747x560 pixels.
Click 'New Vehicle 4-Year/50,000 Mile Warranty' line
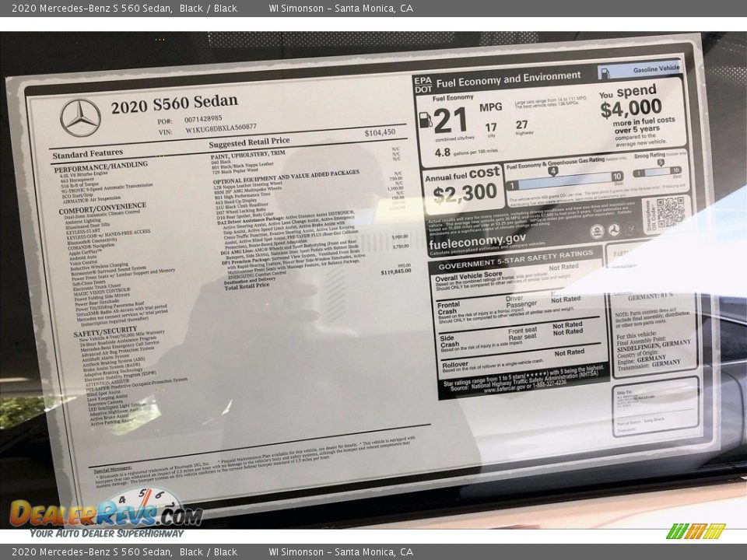121,336
